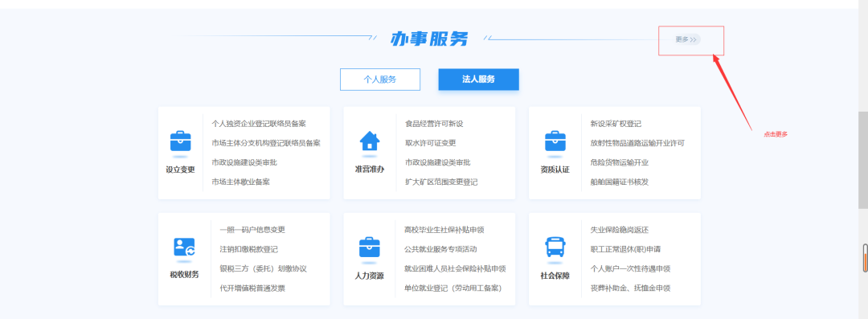The image size is (868, 319).
Task: Click the 人力资源 briefcase icon
Action: coord(370,247)
